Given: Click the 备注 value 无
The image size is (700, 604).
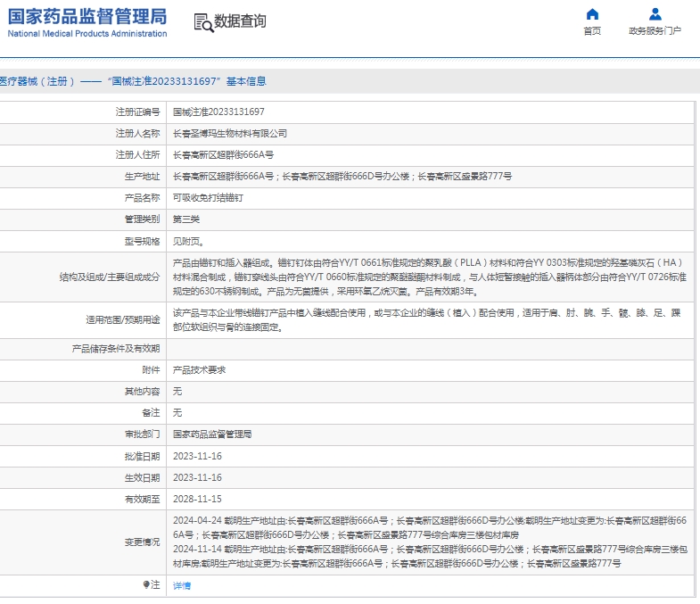Looking at the screenshot, I should point(177,413).
